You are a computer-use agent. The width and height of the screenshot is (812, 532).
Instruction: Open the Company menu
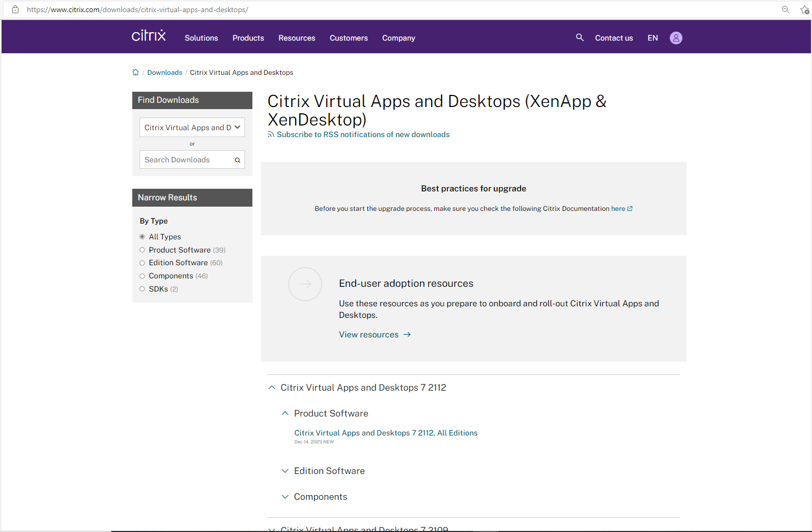click(x=399, y=38)
